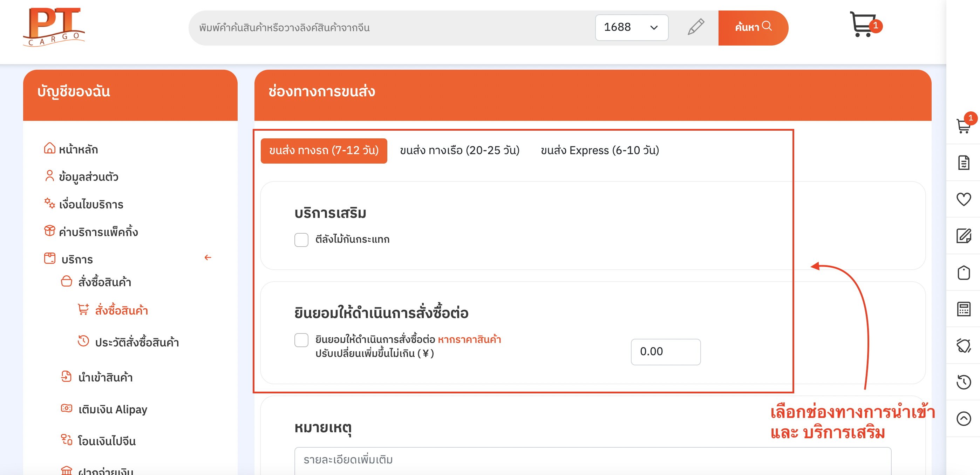Open โอนเงินไปจีน link
Screen dimensions: 980x475
(107, 441)
